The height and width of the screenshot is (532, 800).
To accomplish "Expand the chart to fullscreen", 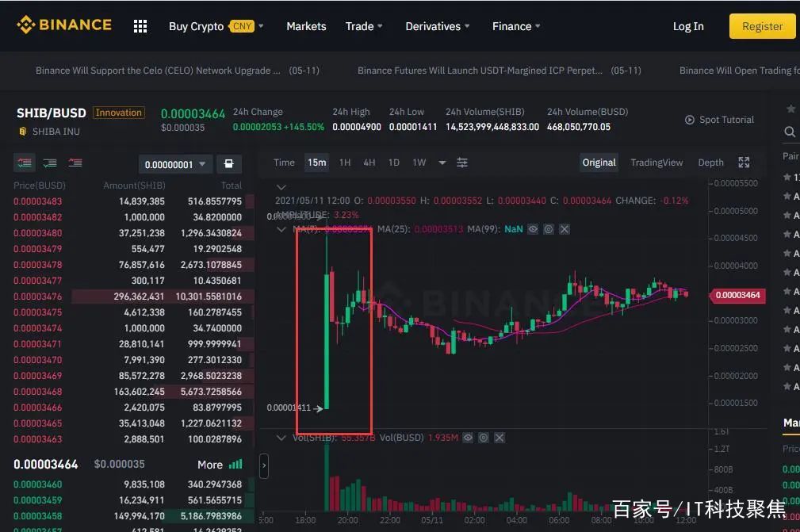I will pyautogui.click(x=744, y=163).
